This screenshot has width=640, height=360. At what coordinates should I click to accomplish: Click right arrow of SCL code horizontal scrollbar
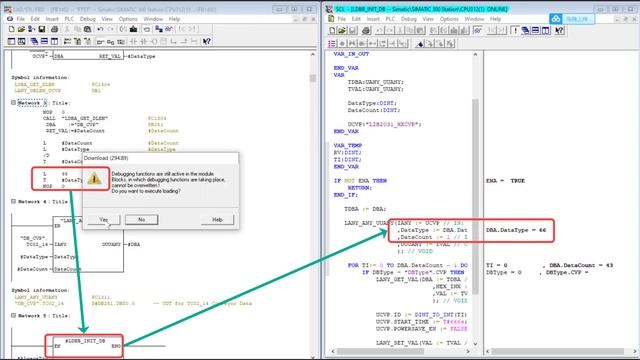point(468,351)
